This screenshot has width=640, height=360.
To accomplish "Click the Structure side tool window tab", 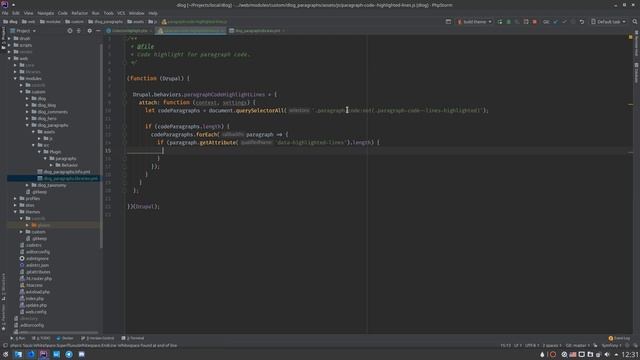I will pos(3,286).
